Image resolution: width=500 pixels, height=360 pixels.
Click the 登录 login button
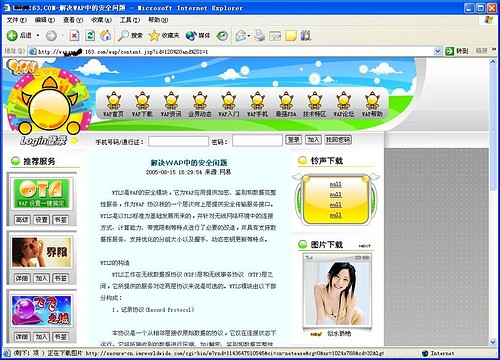point(293,140)
